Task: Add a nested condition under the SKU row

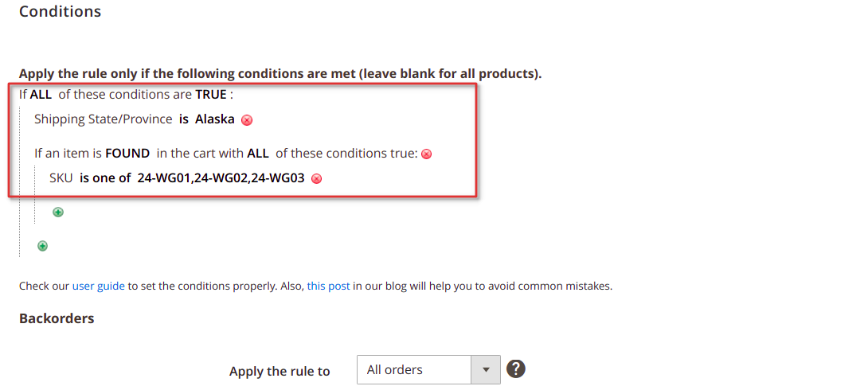Action: pyautogui.click(x=57, y=212)
